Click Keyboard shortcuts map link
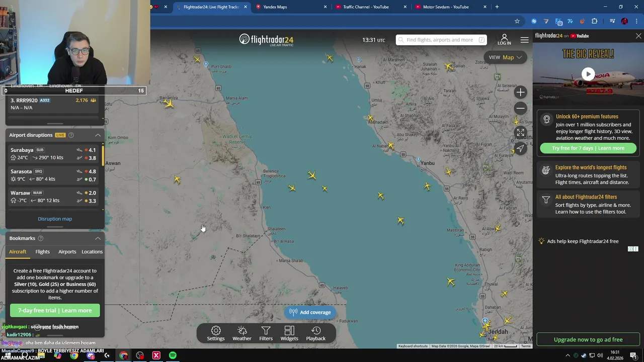The height and width of the screenshot is (362, 644). point(413,346)
